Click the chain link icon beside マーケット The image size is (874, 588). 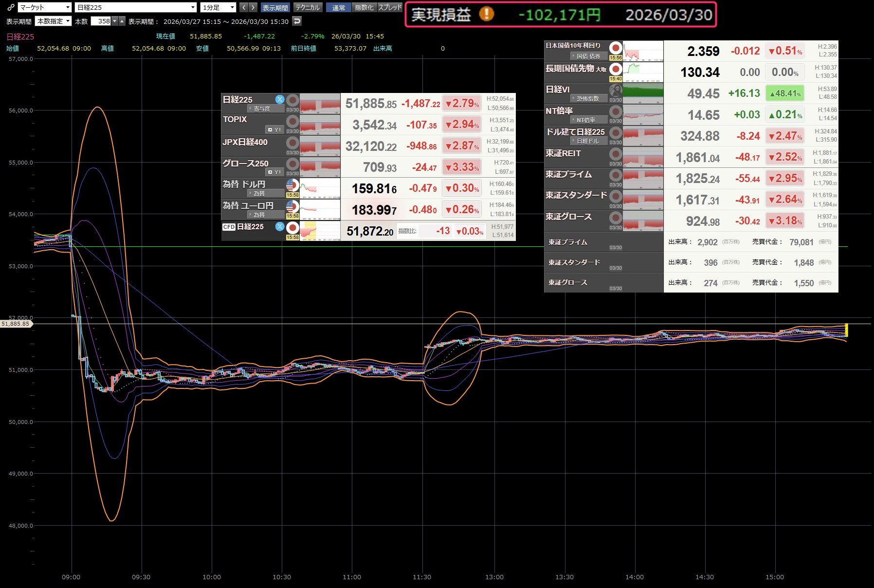tap(10, 7)
